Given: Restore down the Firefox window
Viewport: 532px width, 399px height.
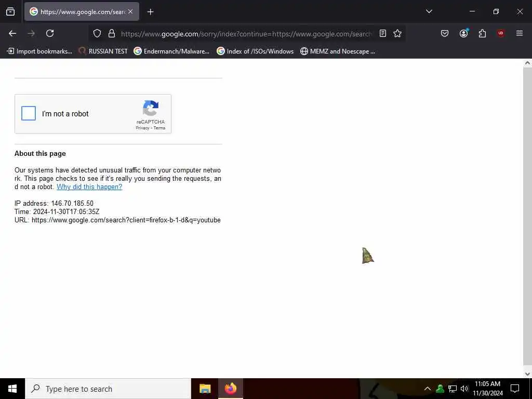Looking at the screenshot, I should tap(496, 11).
